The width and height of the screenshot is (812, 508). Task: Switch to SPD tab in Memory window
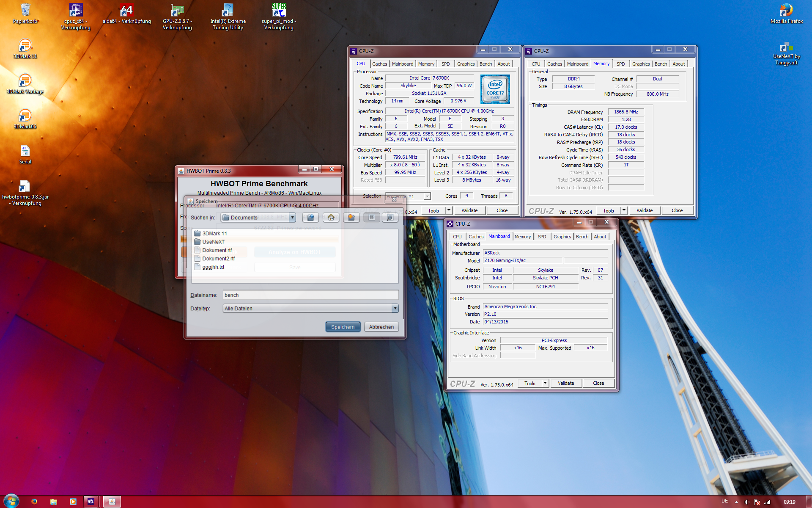click(620, 64)
